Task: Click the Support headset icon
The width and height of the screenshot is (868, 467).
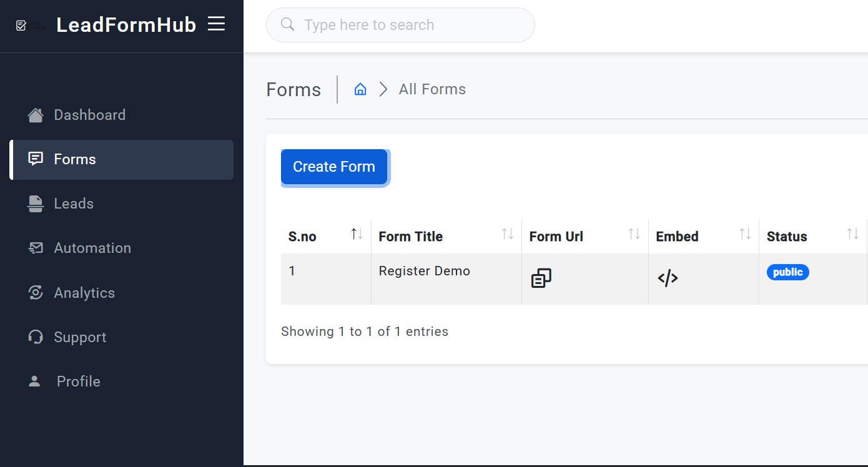Action: click(x=36, y=337)
